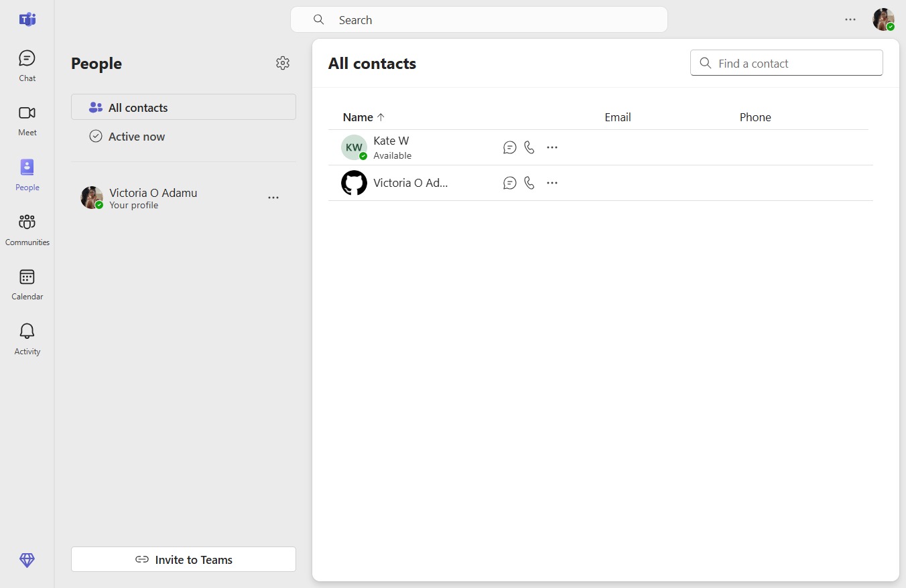
Task: Click the Phone column header
Action: pos(755,117)
